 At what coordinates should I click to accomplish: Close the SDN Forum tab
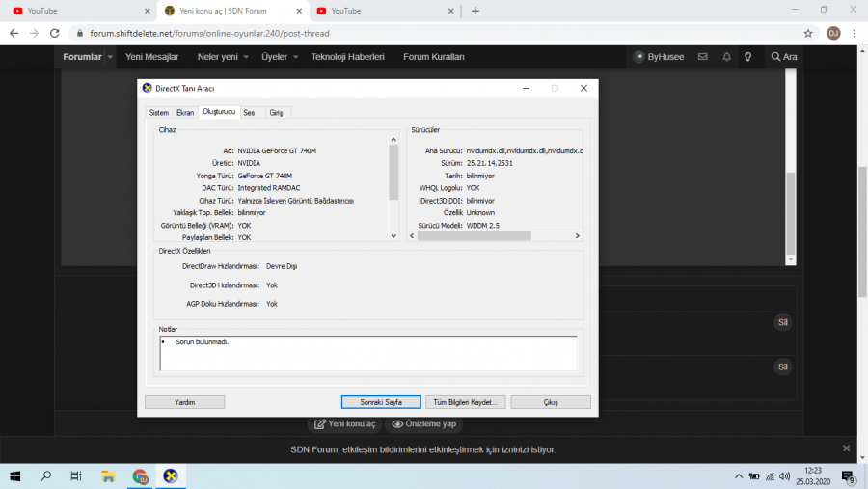click(x=299, y=11)
